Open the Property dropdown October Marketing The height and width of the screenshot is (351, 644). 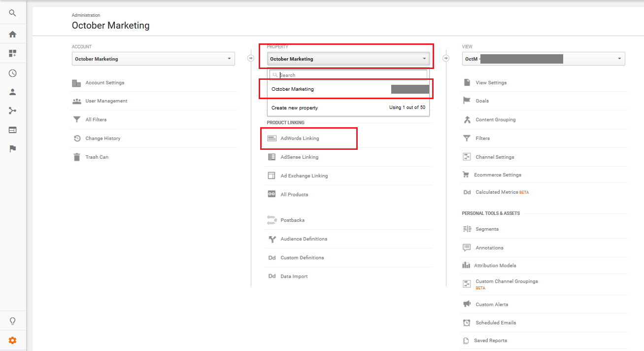(x=348, y=59)
